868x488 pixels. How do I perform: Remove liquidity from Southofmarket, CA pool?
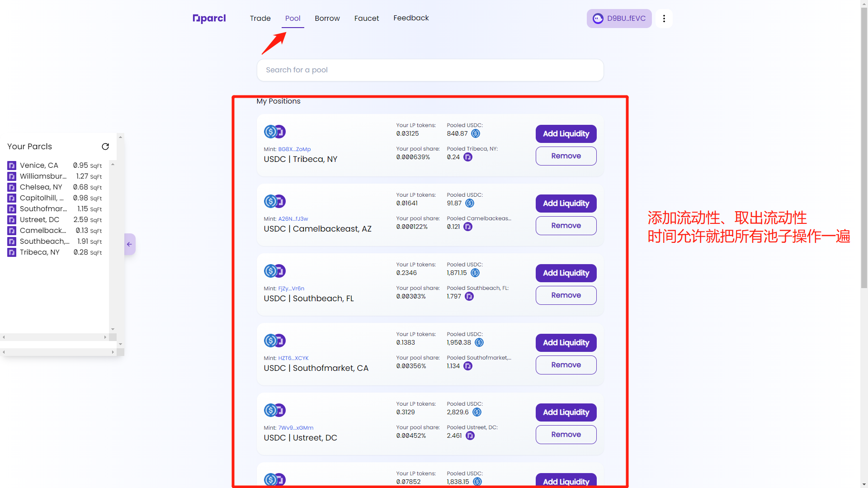pyautogui.click(x=566, y=365)
